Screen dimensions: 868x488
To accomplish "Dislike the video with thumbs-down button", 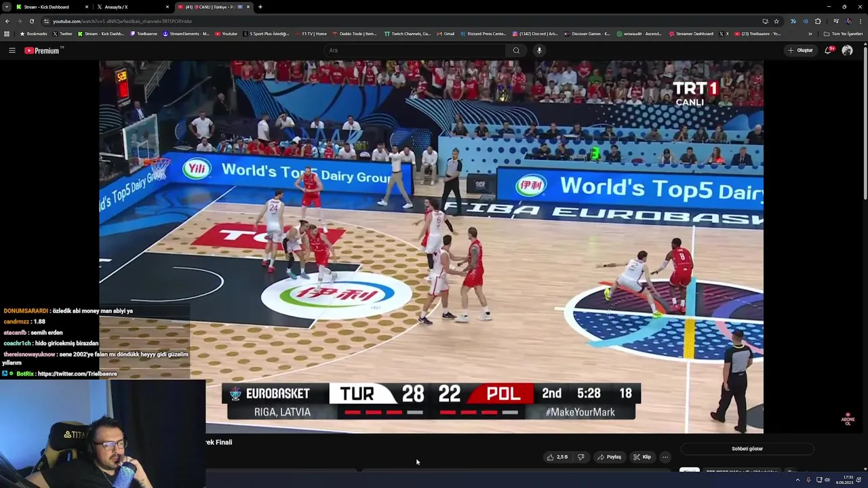I will (580, 457).
